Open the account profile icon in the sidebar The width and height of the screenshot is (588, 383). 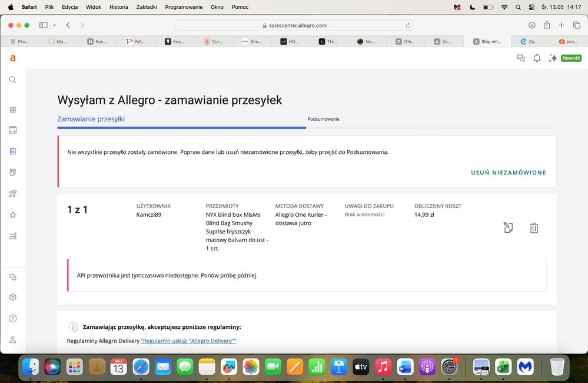tap(13, 339)
